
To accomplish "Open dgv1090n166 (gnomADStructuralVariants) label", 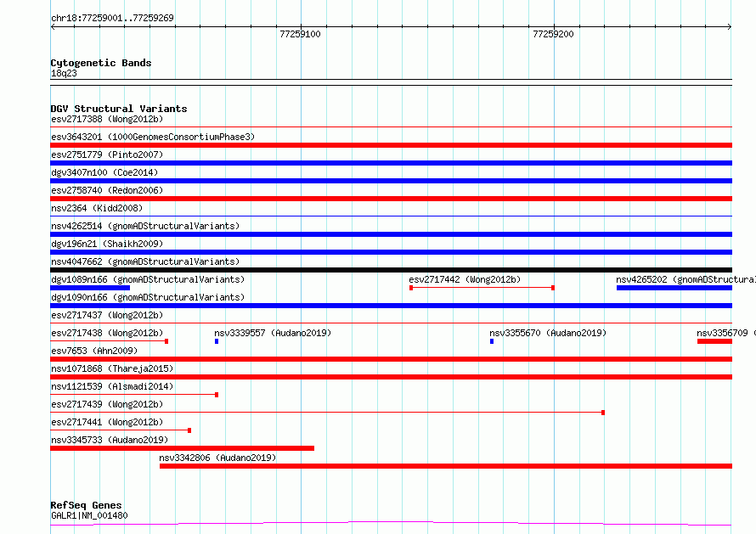I will click(x=148, y=297).
